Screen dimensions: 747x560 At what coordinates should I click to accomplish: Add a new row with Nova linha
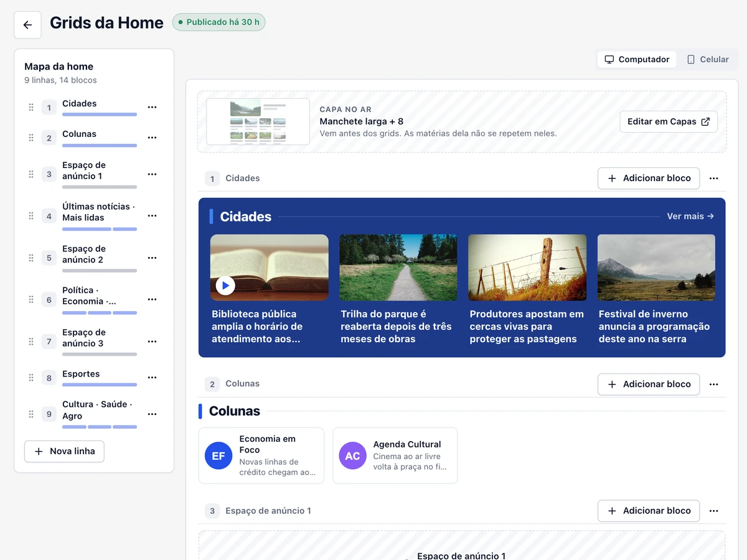[64, 452]
